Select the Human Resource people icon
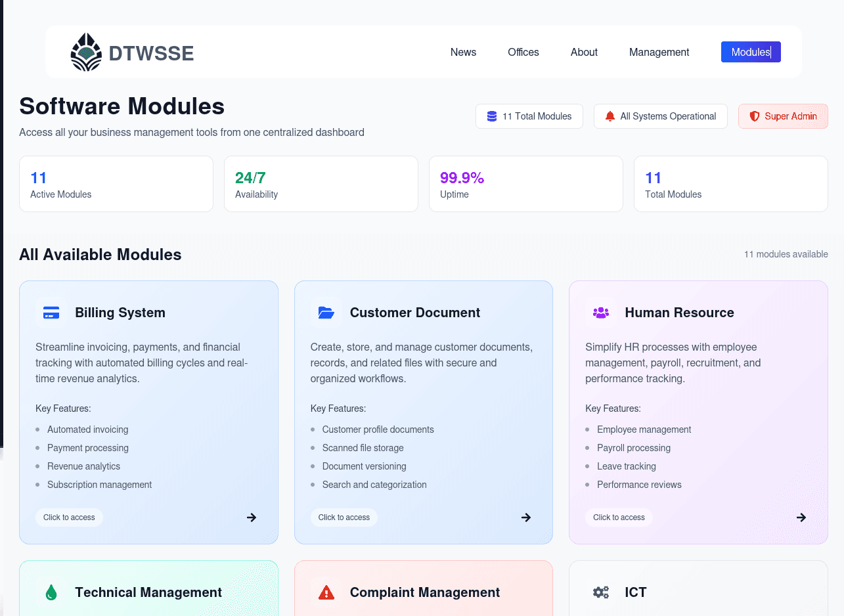 point(601,313)
